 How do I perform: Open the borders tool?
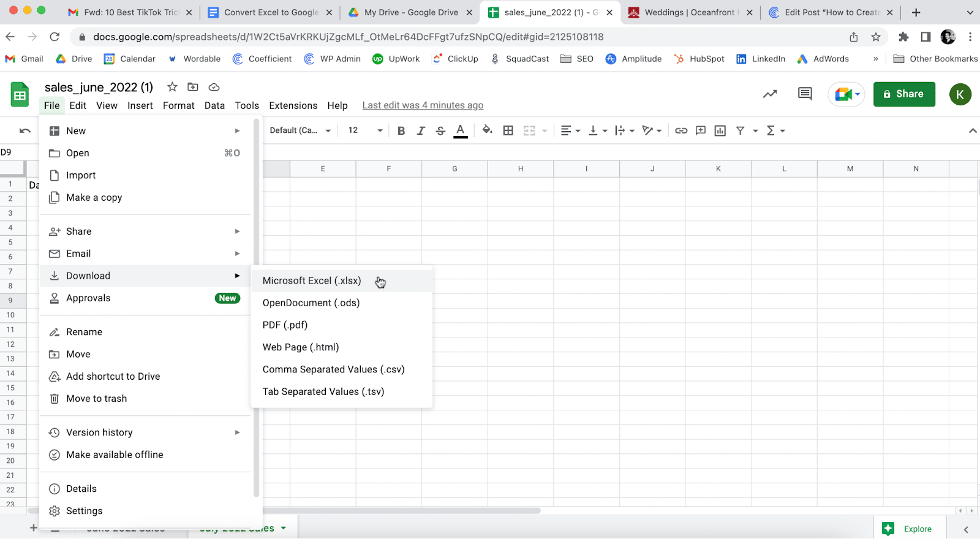click(508, 130)
